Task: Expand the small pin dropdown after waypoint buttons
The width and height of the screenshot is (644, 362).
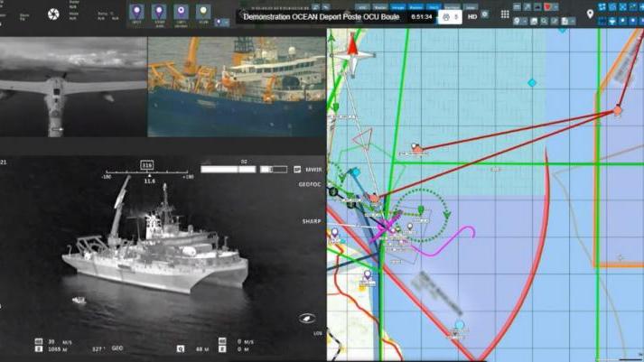Action: coord(222,23)
